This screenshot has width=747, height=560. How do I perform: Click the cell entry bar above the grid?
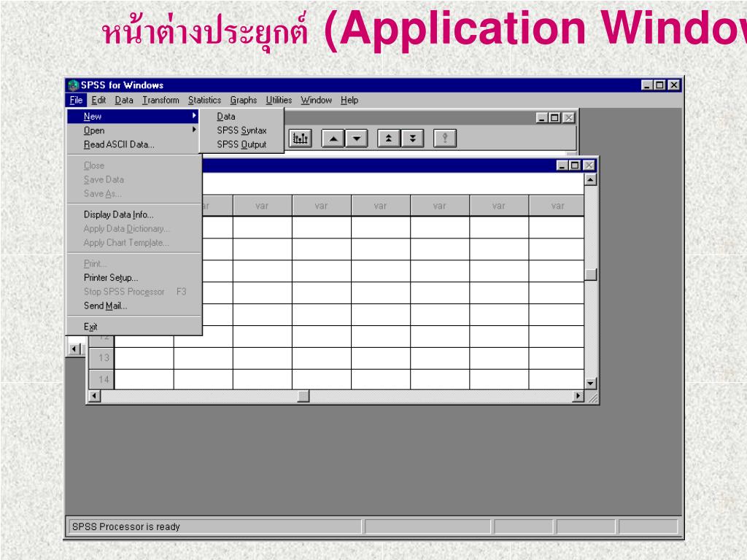click(x=393, y=184)
